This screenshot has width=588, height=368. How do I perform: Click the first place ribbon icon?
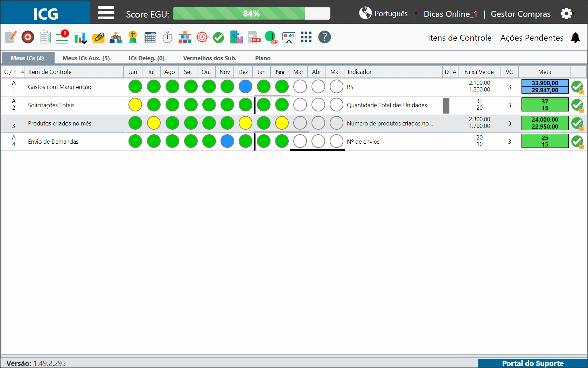tap(133, 37)
